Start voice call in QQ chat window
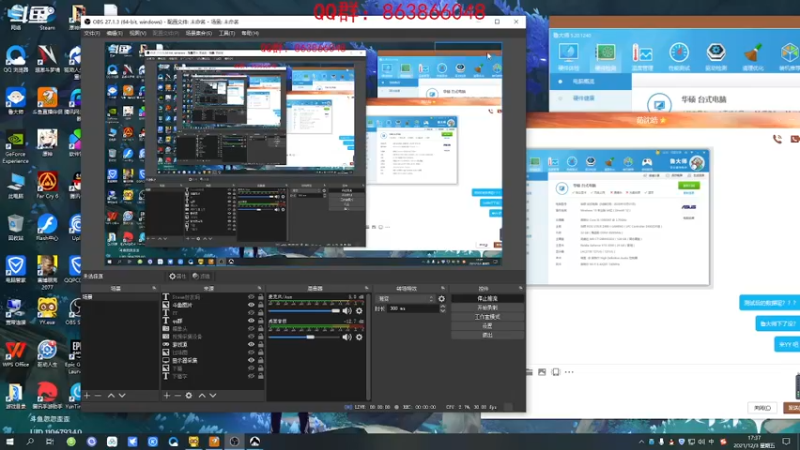The height and width of the screenshot is (450, 800). click(x=777, y=139)
